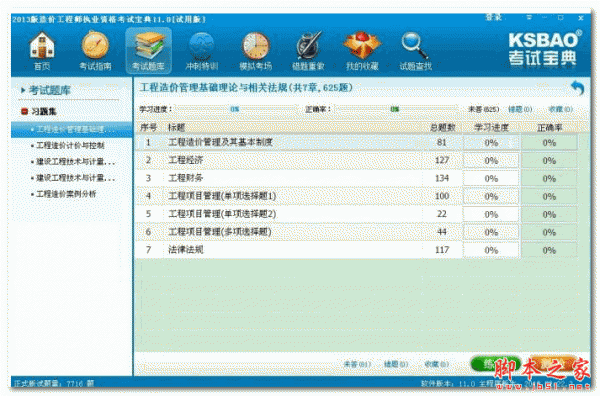Select row 工程项目管理(多项选择题)
The height and width of the screenshot is (396, 600).
pyautogui.click(x=357, y=232)
